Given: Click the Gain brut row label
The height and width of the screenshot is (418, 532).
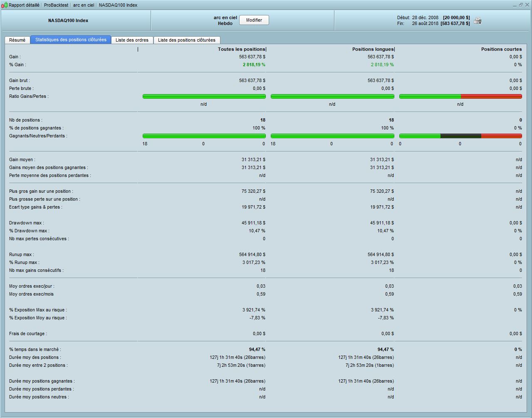Looking at the screenshot, I should [x=20, y=80].
